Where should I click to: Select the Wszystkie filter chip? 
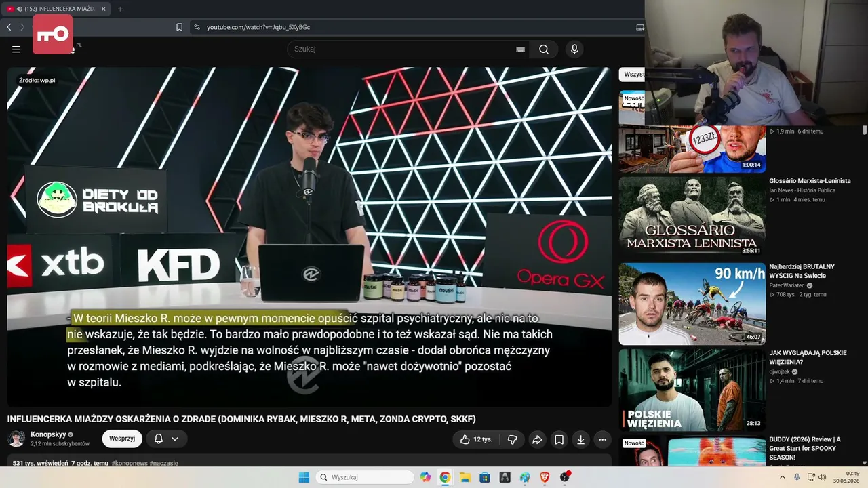[x=632, y=75]
